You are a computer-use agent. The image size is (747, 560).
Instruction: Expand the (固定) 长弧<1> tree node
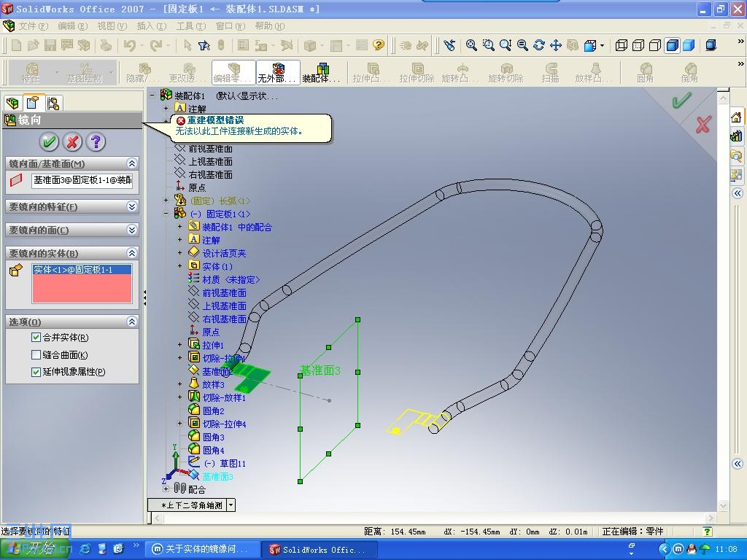pos(166,201)
